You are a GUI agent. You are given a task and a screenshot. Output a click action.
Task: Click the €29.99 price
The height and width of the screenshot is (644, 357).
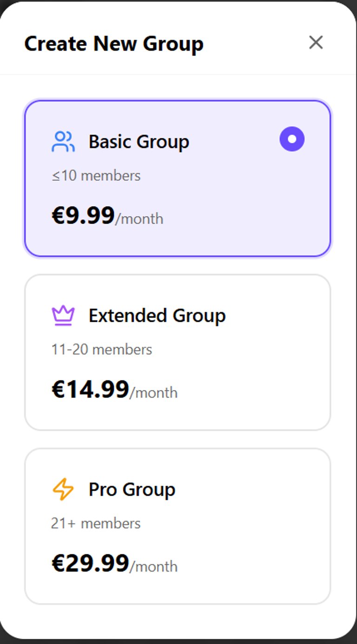point(90,564)
